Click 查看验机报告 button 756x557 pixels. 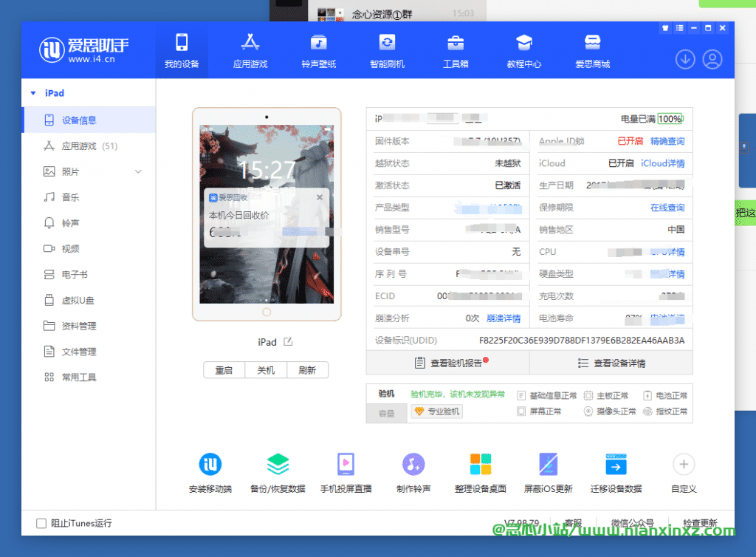(x=448, y=363)
